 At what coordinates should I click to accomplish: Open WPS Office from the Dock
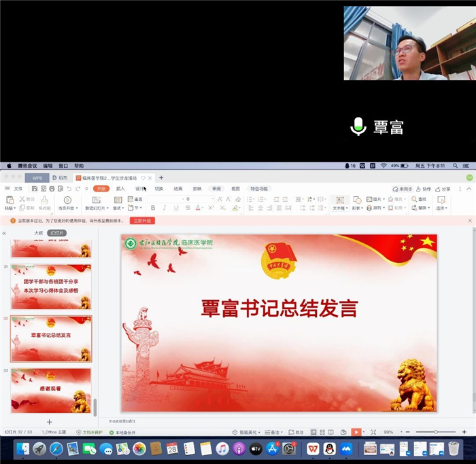click(x=313, y=449)
